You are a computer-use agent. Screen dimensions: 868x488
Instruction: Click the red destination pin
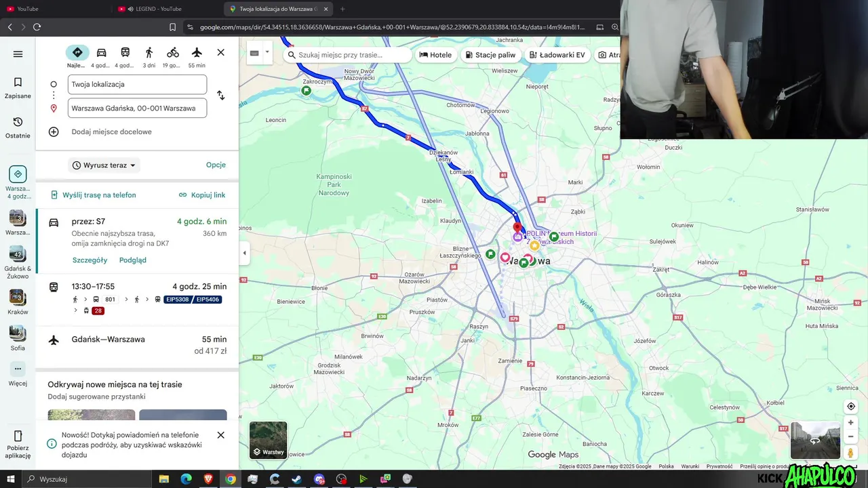pyautogui.click(x=517, y=228)
